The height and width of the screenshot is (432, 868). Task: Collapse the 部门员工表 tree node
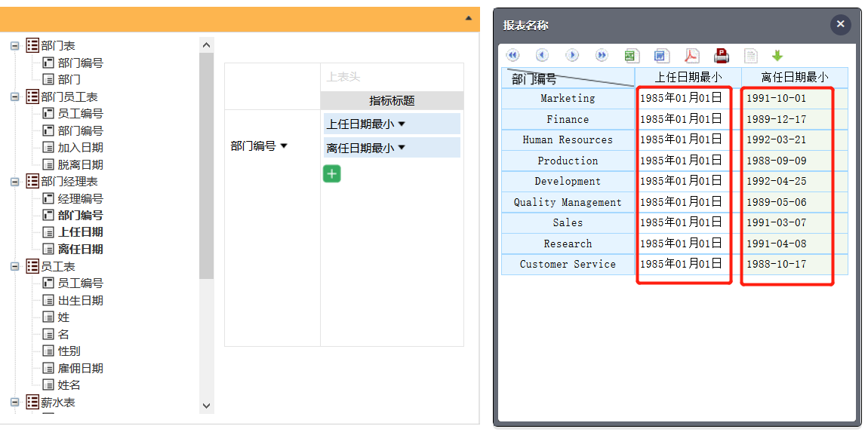pos(15,97)
